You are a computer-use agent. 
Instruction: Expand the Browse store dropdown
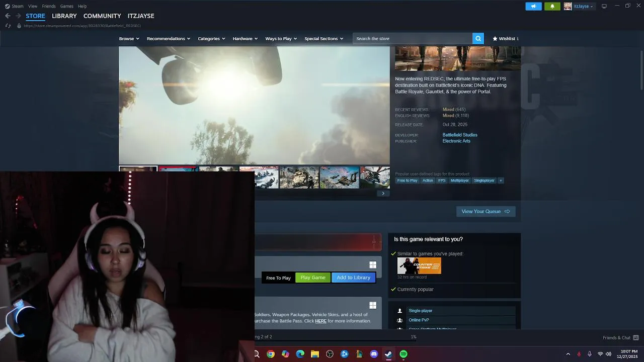click(129, 39)
